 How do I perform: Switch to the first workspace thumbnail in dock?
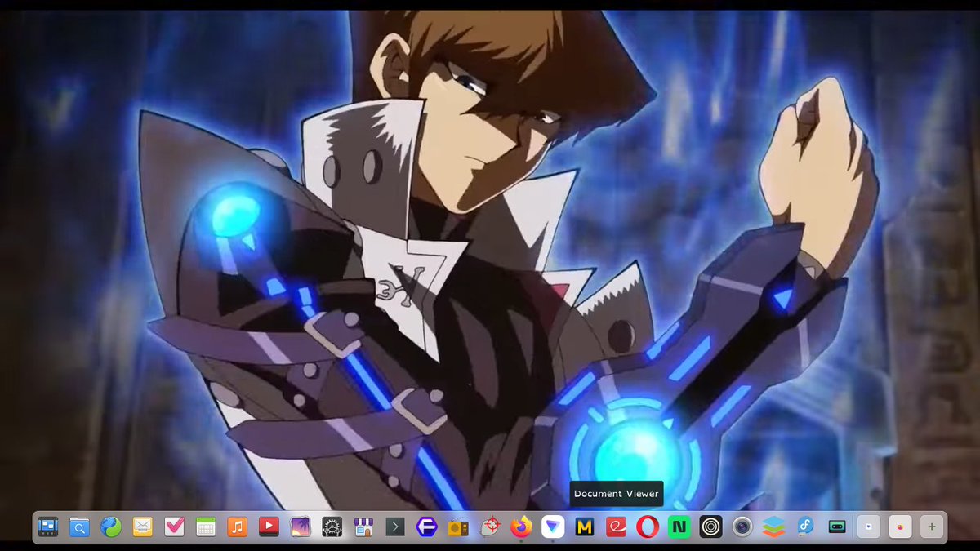pos(869,527)
